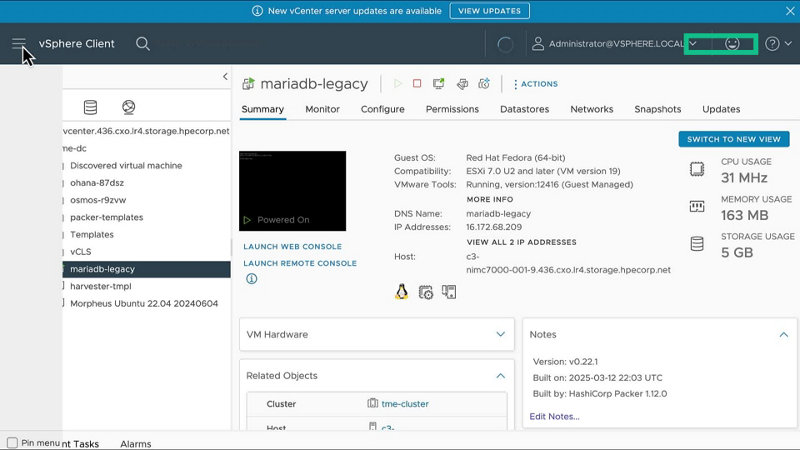This screenshot has height=450, width=800.
Task: Select the vcenter server tree node
Action: (x=146, y=131)
